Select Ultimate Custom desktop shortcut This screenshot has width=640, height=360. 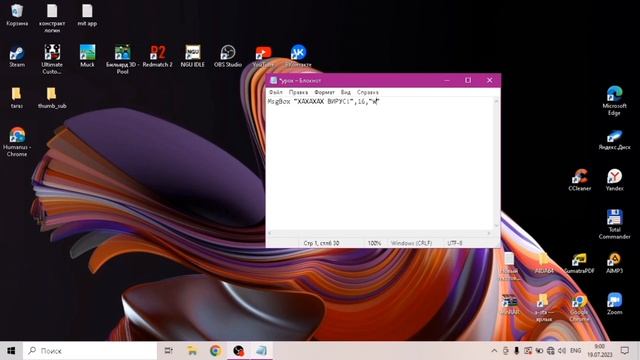click(52, 59)
